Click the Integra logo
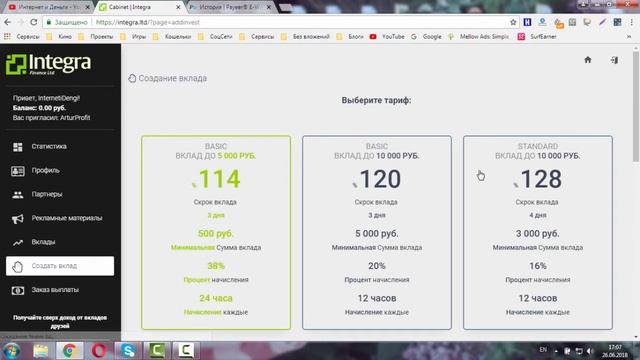Screen dimensions: 640x360 point(49,64)
